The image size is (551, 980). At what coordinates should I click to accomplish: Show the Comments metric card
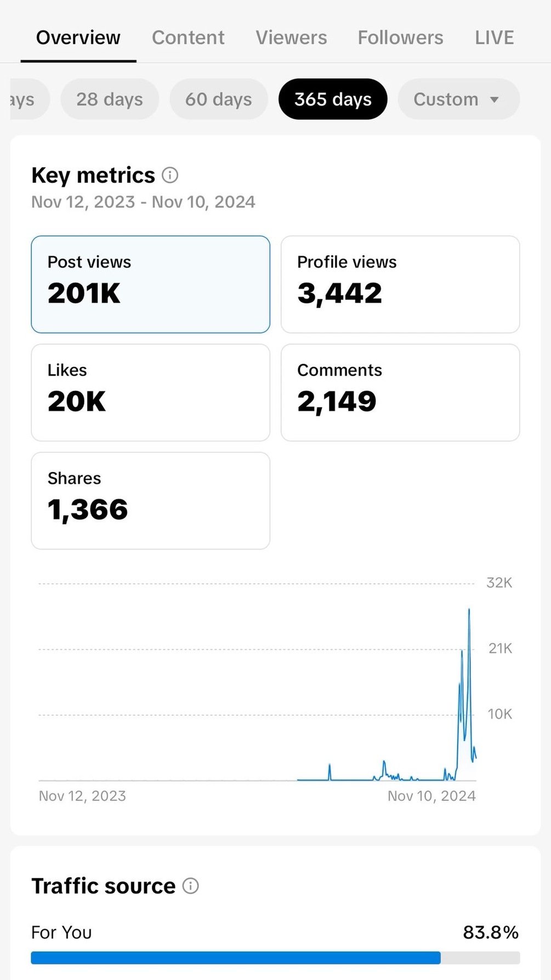click(400, 392)
